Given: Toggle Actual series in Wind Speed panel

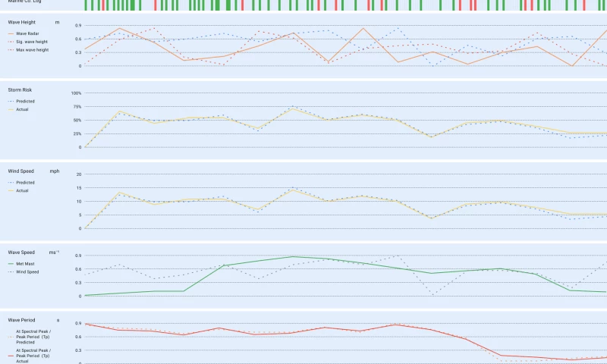Looking at the screenshot, I should (22, 190).
